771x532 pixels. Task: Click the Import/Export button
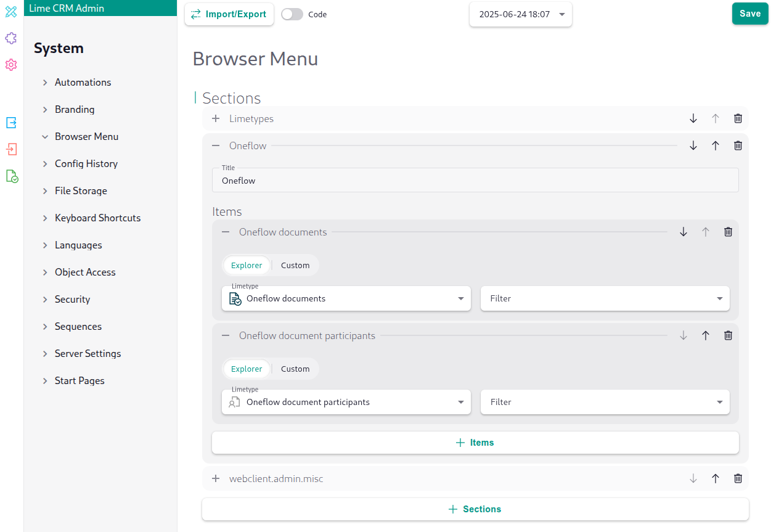(229, 14)
